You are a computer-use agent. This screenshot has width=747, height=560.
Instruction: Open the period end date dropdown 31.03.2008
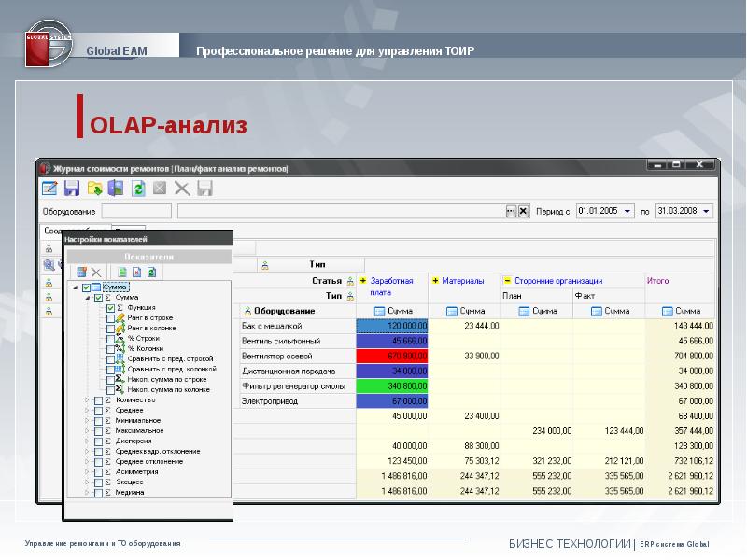pos(707,212)
